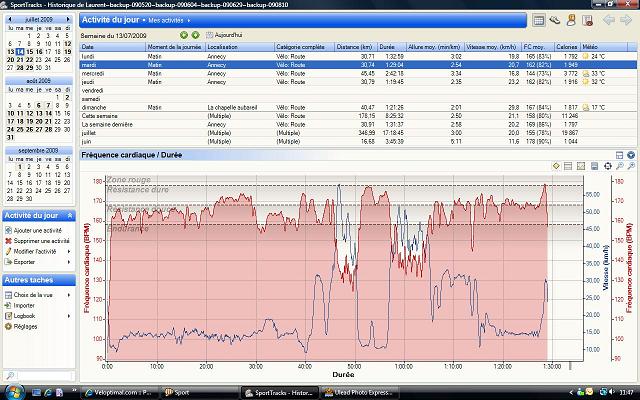Open the calendar daily activity view icon

(x=538, y=20)
